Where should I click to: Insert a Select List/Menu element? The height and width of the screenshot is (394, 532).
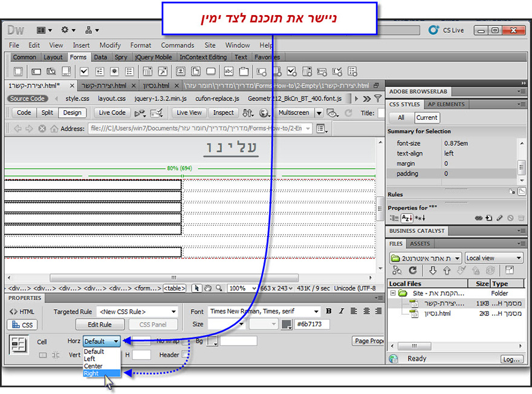coord(148,71)
